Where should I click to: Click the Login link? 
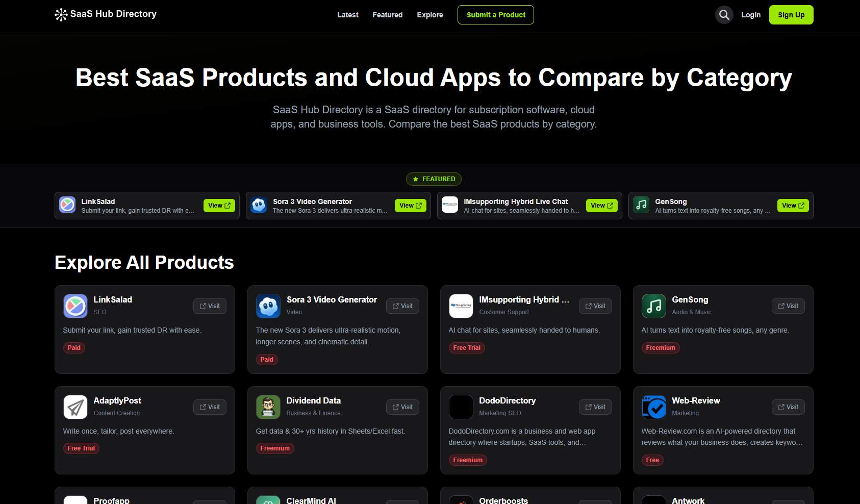[750, 15]
